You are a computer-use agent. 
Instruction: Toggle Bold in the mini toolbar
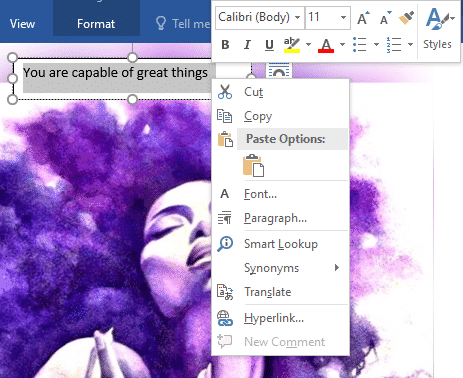pyautogui.click(x=225, y=45)
